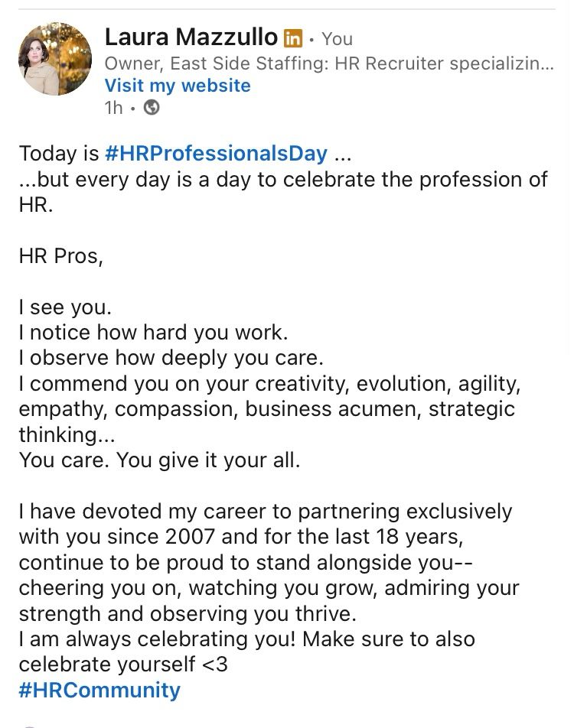Open Laura Mazzullo's profile photo
Viewport: 574px width, 728px height.
54,59
